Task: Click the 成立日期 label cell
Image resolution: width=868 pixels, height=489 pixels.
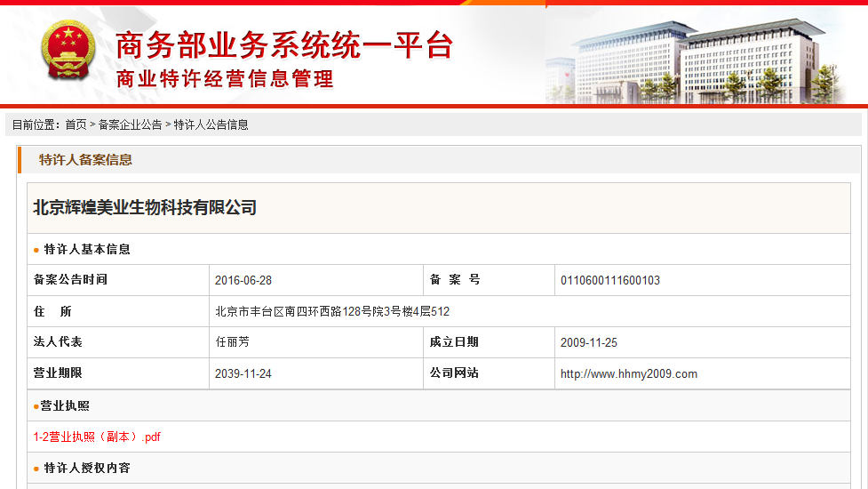Action: [x=489, y=341]
